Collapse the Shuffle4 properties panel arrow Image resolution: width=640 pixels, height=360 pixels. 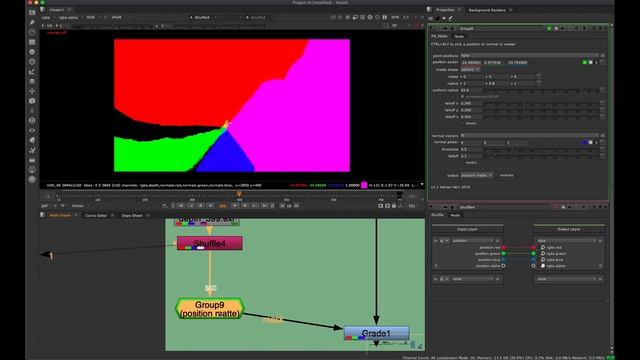coord(431,207)
